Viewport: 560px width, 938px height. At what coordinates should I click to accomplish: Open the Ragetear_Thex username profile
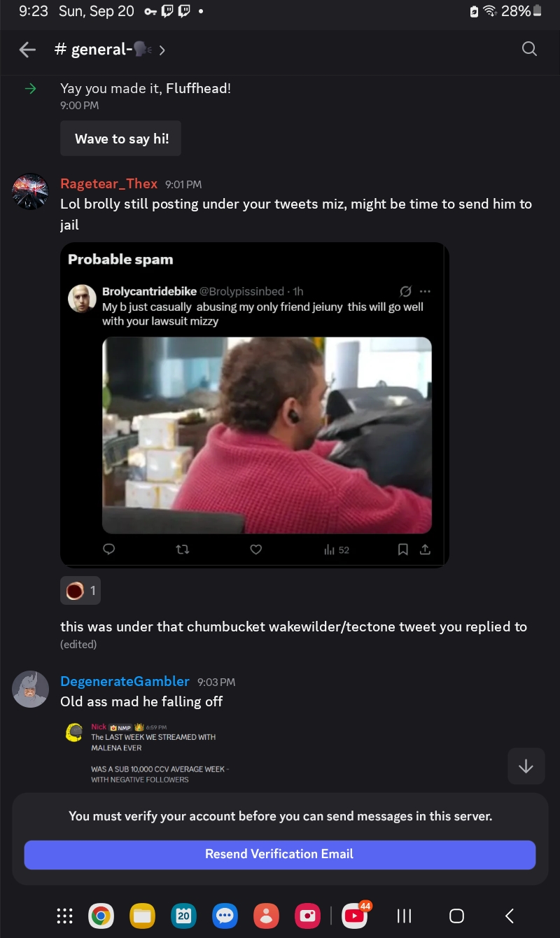pyautogui.click(x=108, y=183)
